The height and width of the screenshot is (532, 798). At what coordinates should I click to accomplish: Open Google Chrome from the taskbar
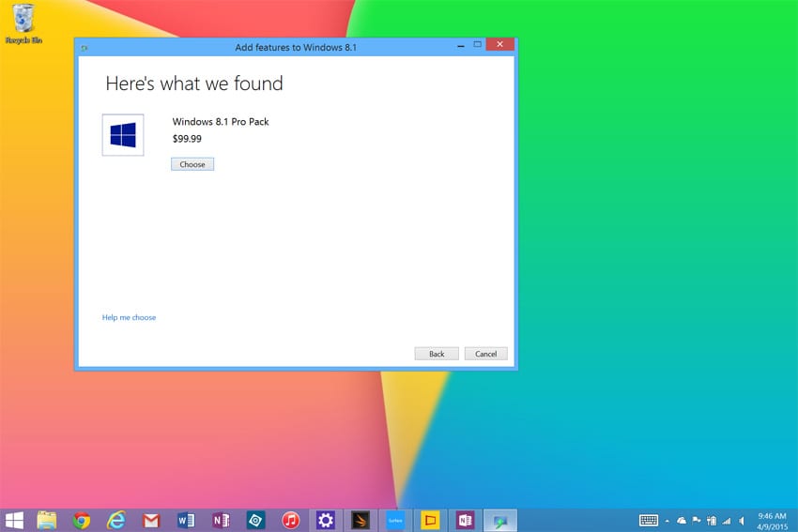[x=82, y=521]
